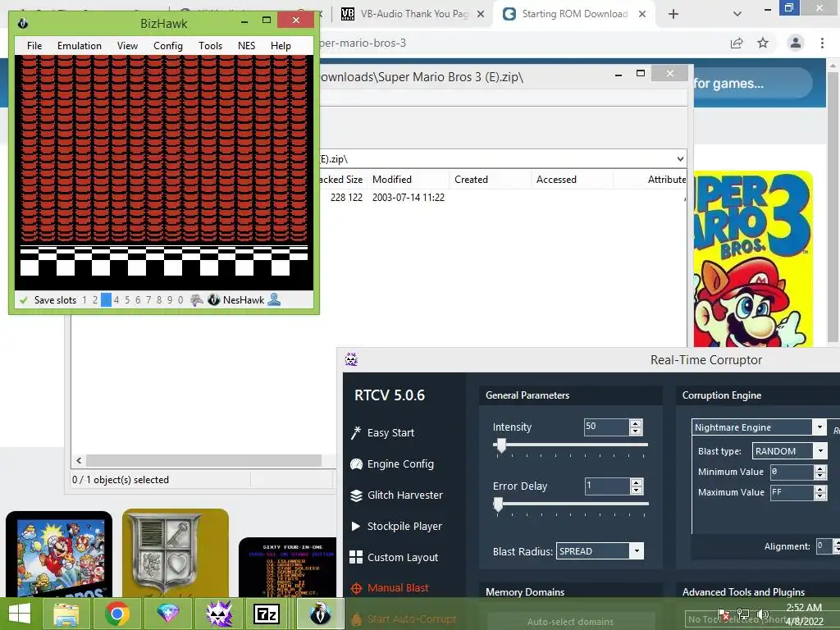This screenshot has height=630, width=840.
Task: Open the RTCV purple monster taskbar icon
Action: tap(219, 614)
